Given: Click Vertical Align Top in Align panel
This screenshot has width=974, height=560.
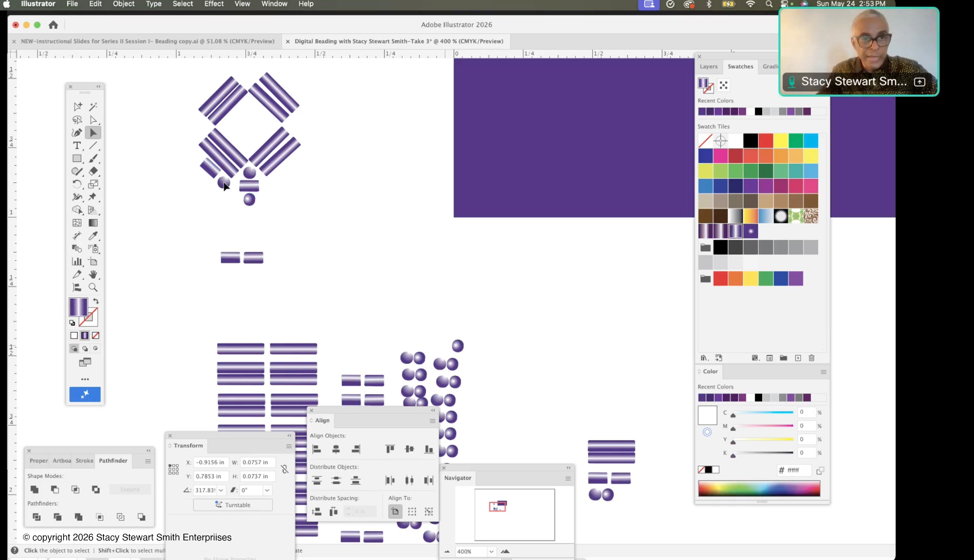Looking at the screenshot, I should pyautogui.click(x=390, y=449).
